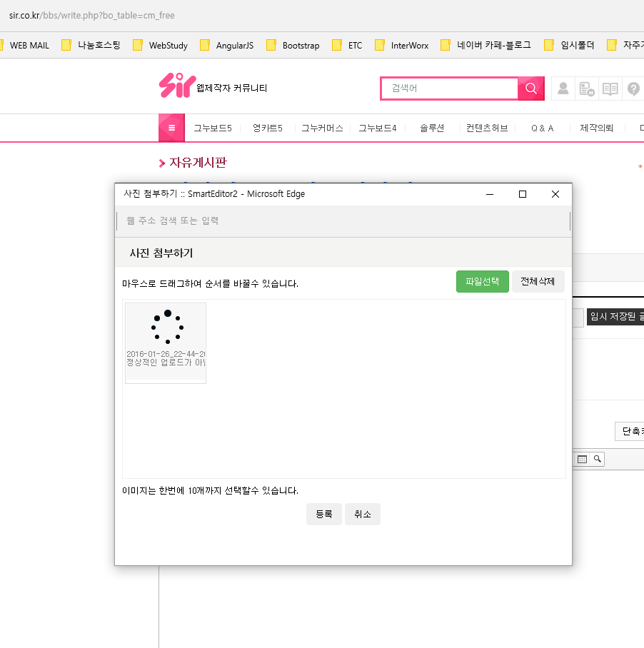Click the pink search magnifier button
The image size is (644, 648).
point(530,88)
